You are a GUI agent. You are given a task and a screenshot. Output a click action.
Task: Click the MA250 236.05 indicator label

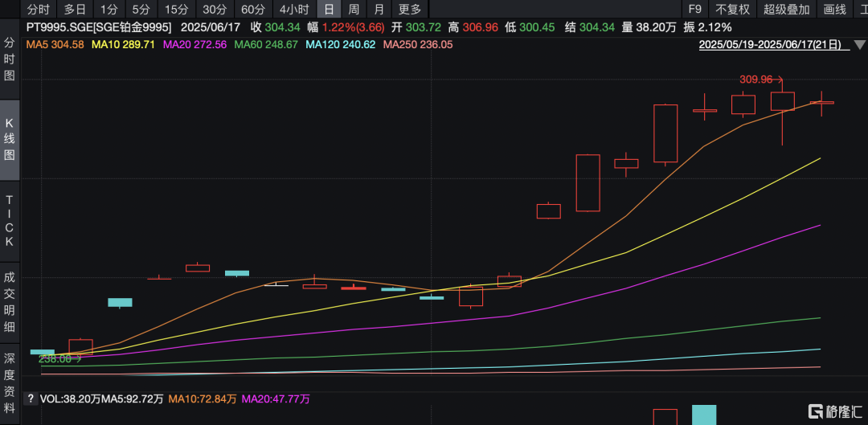point(417,44)
